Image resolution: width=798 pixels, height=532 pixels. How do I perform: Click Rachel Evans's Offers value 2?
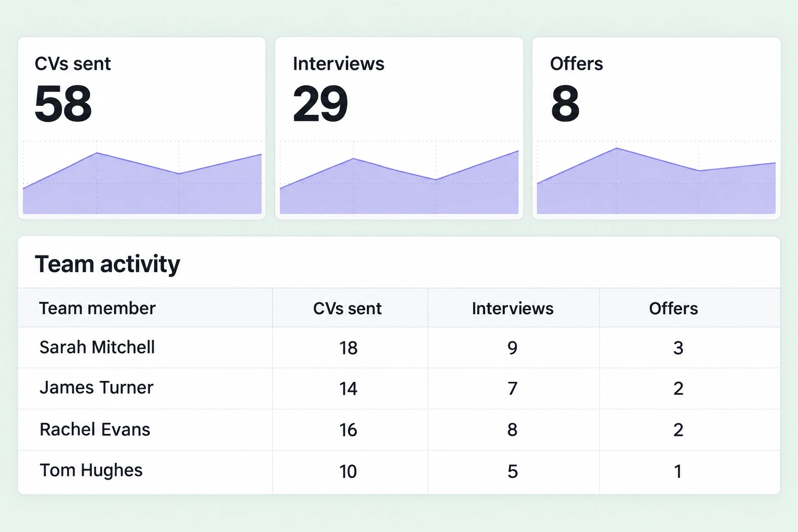(x=678, y=430)
